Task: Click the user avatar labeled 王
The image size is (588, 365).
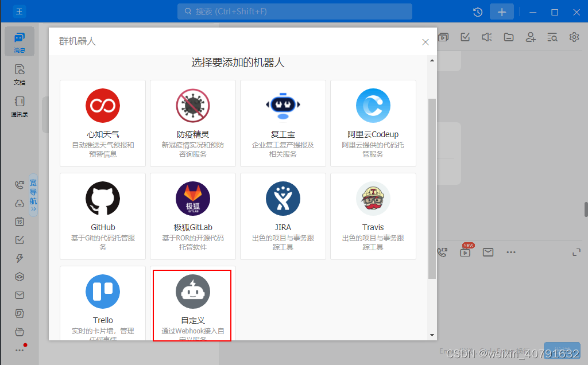Action: (19, 11)
